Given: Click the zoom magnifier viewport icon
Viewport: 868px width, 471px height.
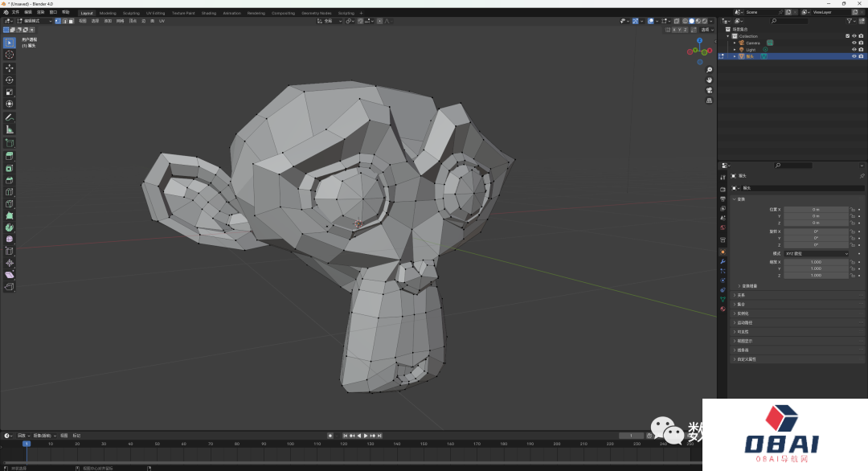Looking at the screenshot, I should [x=709, y=70].
